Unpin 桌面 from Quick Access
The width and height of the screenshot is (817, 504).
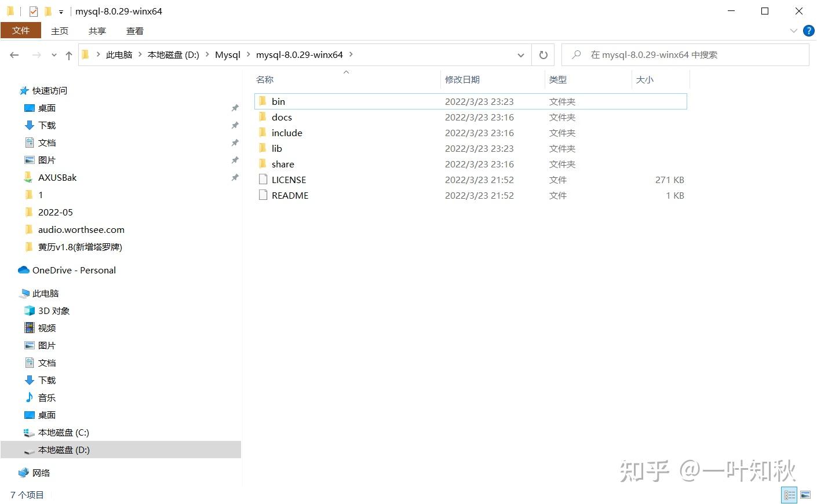tap(235, 108)
